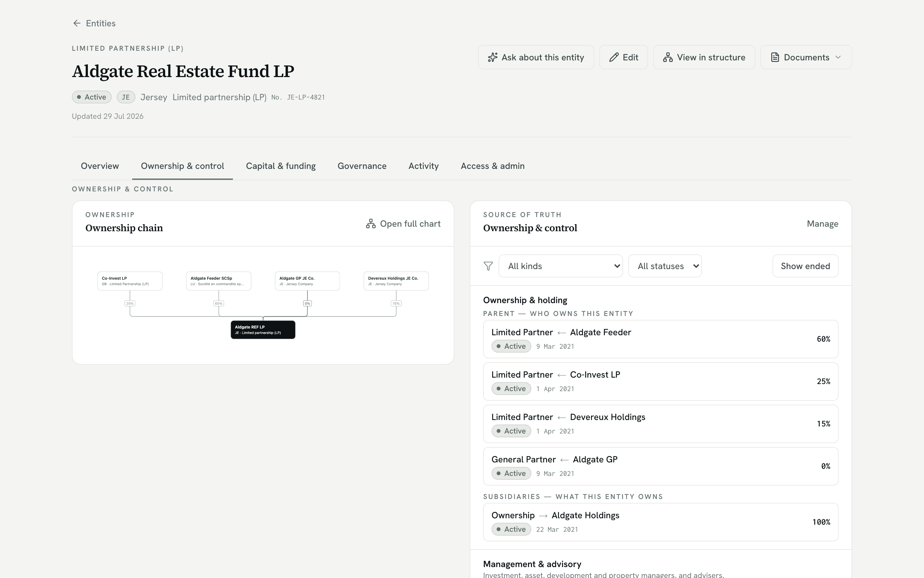The image size is (924, 578).
Task: Select the Aldgate GP JE Co. chart node
Action: point(307,281)
